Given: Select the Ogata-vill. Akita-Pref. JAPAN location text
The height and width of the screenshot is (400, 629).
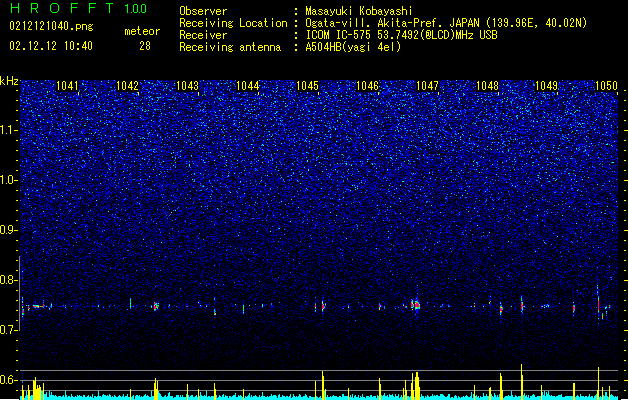Looking at the screenshot, I should pyautogui.click(x=446, y=23).
